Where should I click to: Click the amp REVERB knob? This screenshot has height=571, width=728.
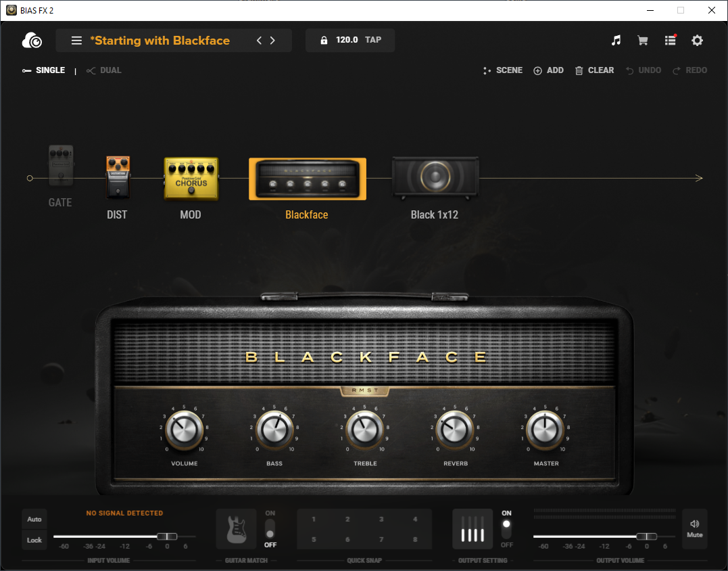click(455, 430)
